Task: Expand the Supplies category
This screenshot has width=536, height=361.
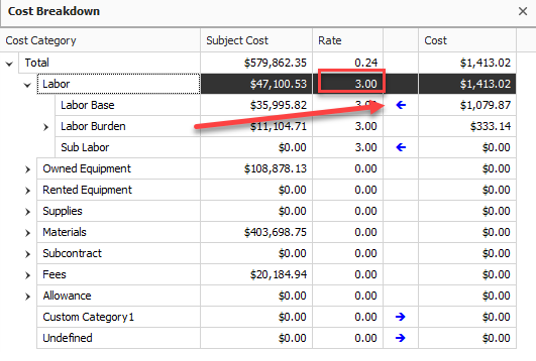Action: [x=27, y=212]
